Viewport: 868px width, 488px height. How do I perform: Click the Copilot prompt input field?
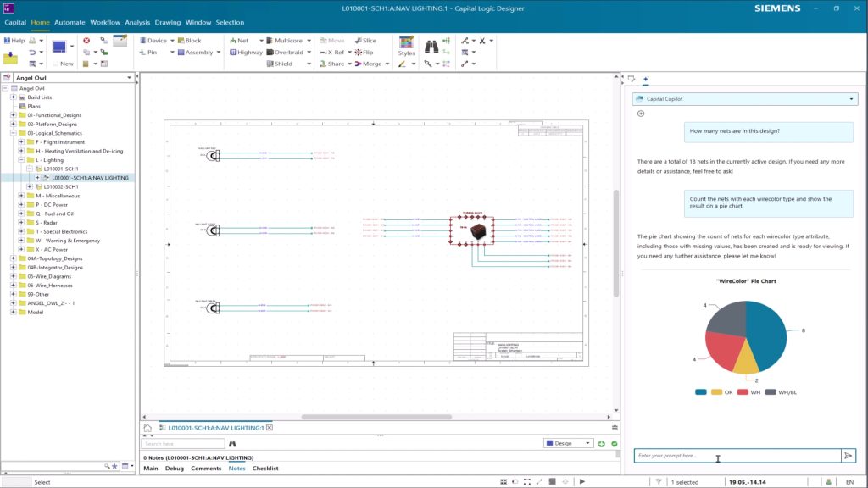click(737, 455)
